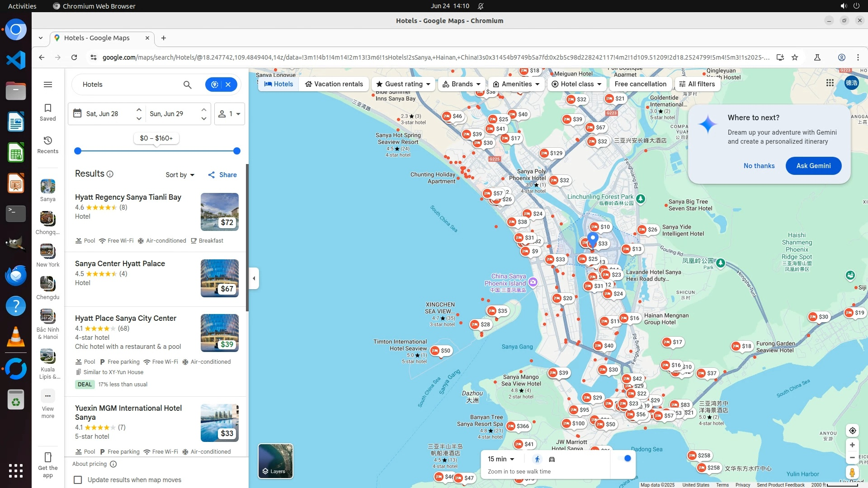Open the Google Maps hamburger menu

point(48,84)
